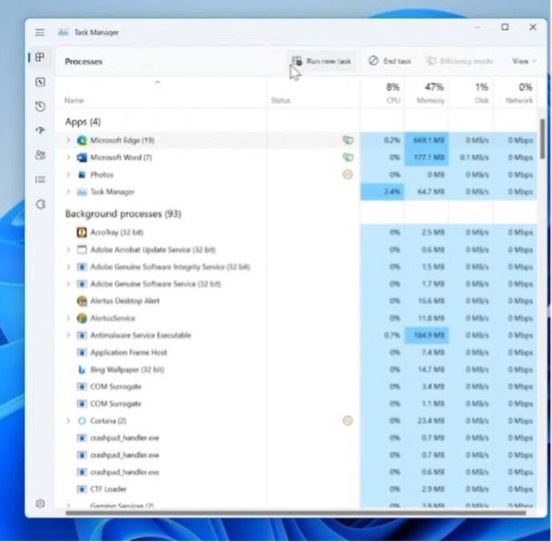Open the Details sidebar icon

click(x=40, y=180)
